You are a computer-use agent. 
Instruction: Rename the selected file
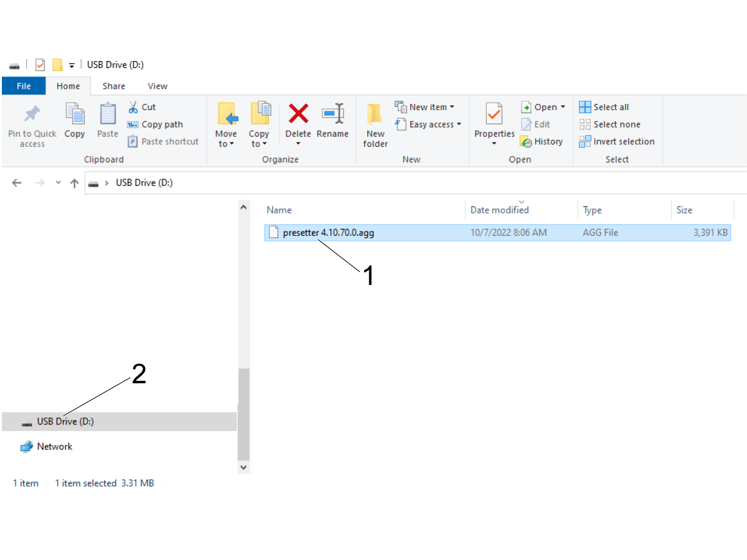click(332, 121)
